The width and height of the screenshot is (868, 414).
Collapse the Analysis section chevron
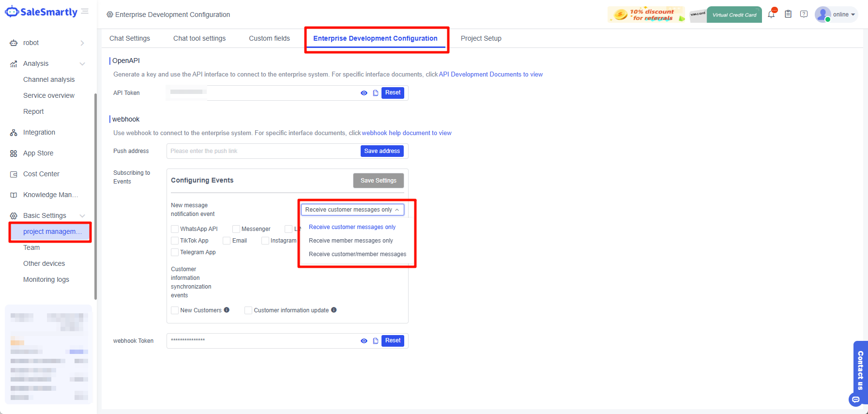(x=82, y=64)
